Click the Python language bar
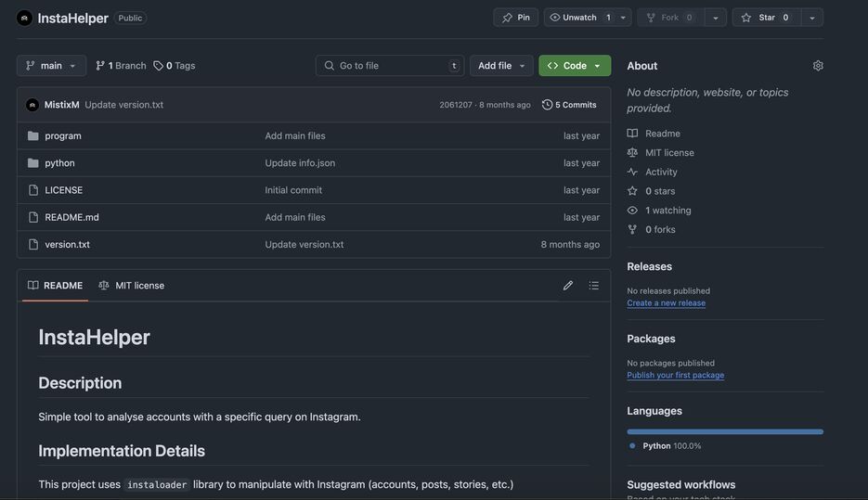This screenshot has height=500, width=868. (x=724, y=431)
